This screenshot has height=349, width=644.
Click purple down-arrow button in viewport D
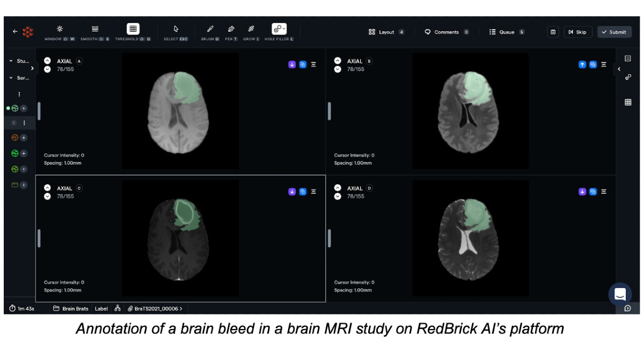pos(582,192)
